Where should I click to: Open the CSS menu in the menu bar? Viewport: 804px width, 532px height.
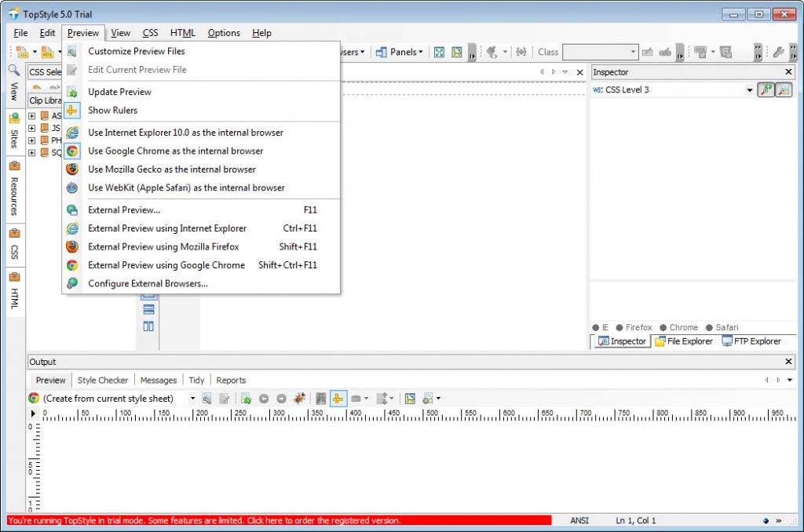pos(150,33)
